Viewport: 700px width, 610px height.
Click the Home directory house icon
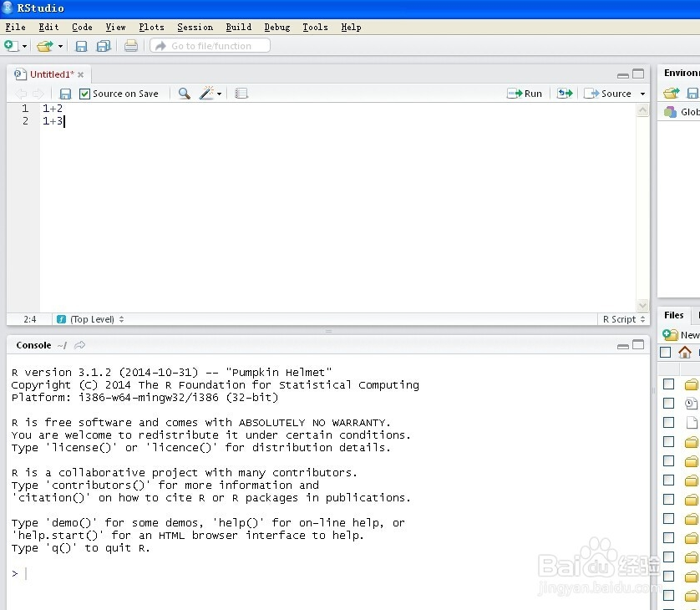click(684, 353)
